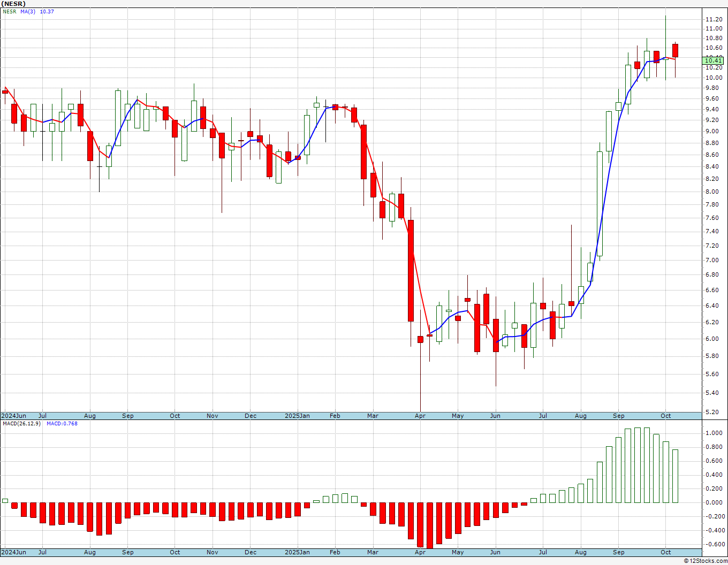Select Jul 2025 on the MACD panel date axis
728x565 pixels.
point(542,552)
